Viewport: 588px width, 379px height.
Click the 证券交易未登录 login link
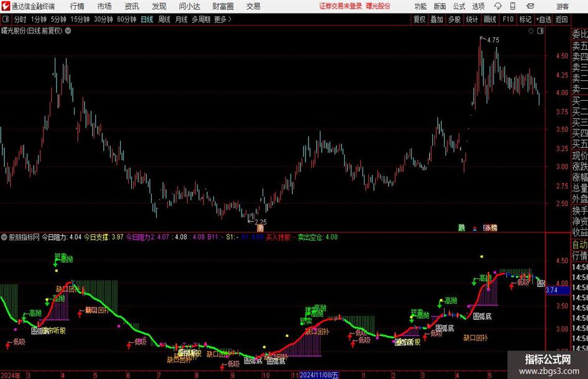[x=340, y=6]
